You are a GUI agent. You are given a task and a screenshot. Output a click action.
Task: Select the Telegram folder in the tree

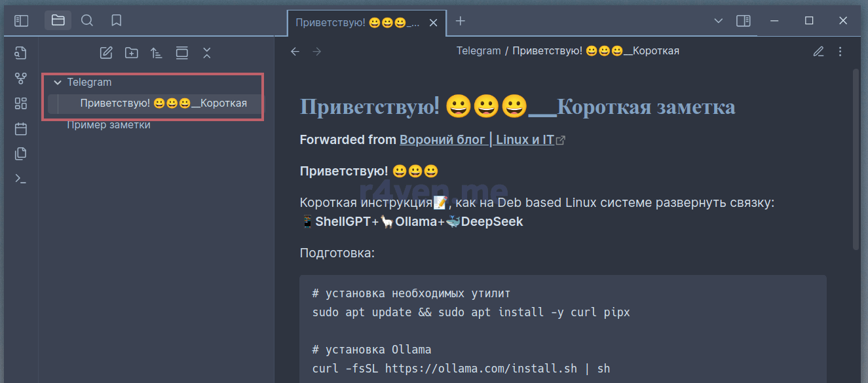click(89, 82)
